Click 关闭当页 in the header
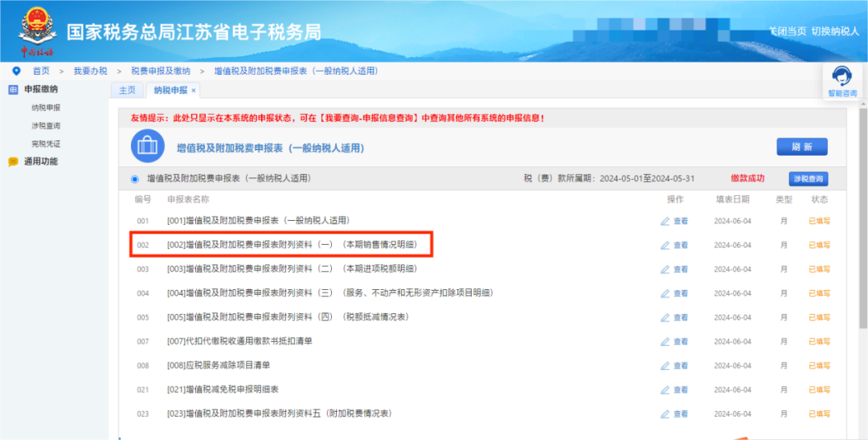 coord(788,31)
